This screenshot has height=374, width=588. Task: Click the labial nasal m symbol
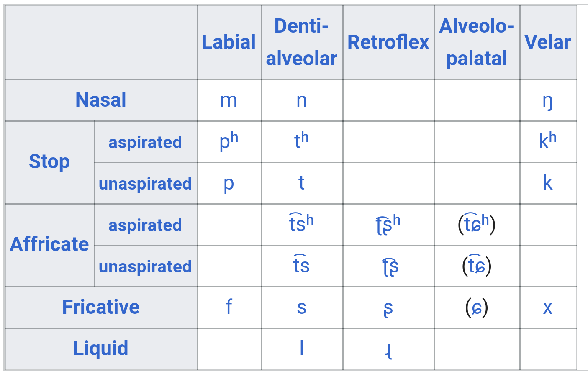coord(229,100)
